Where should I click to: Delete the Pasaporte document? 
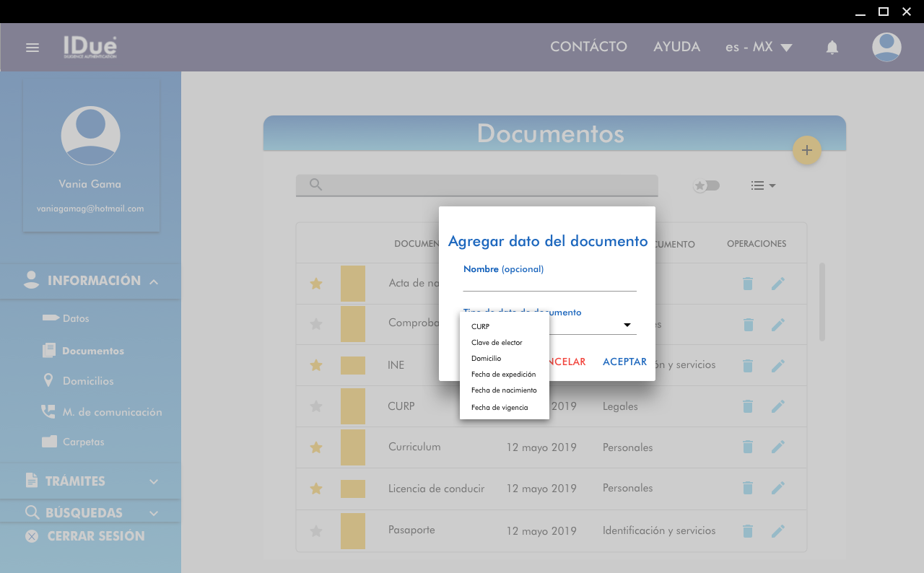pos(748,531)
